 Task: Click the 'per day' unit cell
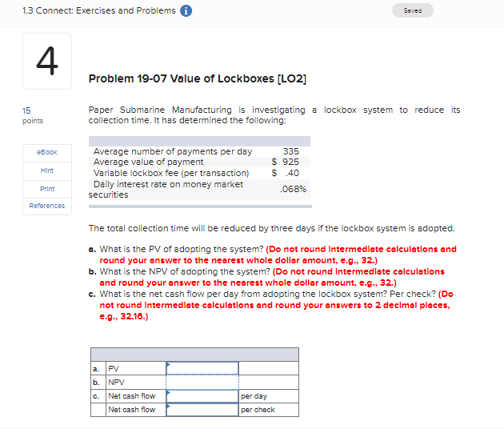[269, 396]
